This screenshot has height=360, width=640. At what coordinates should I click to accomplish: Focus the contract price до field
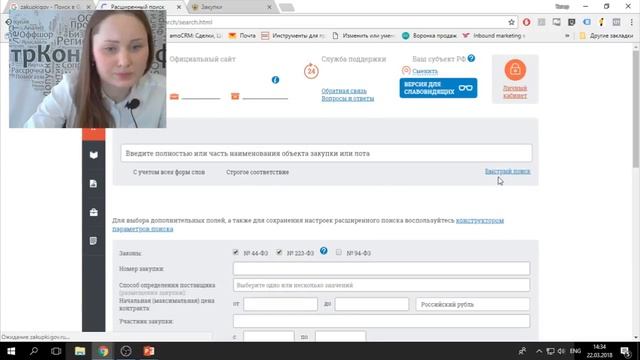(371, 304)
